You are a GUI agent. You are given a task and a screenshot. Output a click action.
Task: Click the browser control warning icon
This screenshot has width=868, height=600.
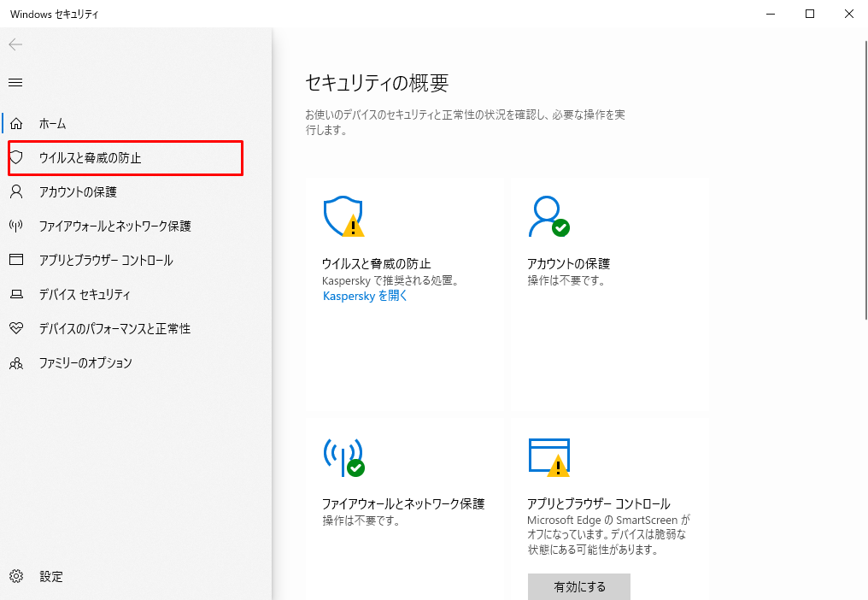(x=550, y=454)
